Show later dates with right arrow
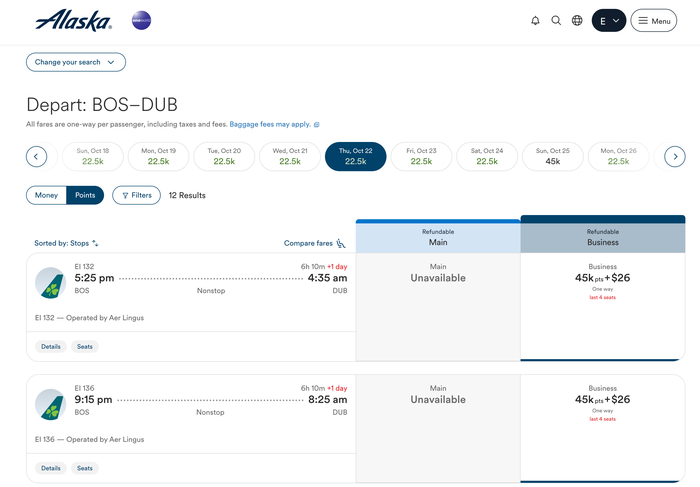The height and width of the screenshot is (487, 700). pos(675,157)
